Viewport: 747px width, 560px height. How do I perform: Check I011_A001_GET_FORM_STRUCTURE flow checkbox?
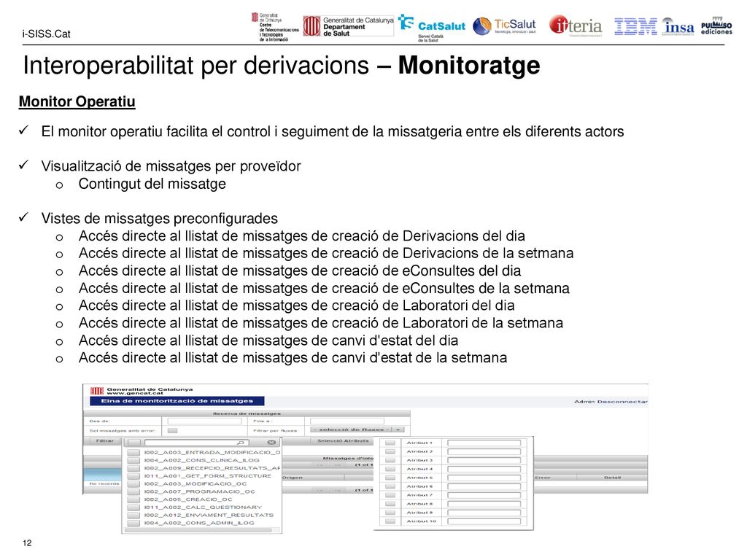[x=133, y=475]
